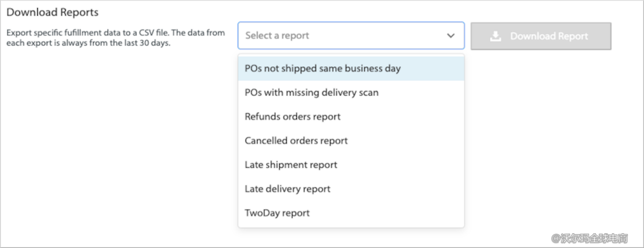Screen dimensions: 644x248
Task: Click the Download Reports heading
Action: click(52, 12)
